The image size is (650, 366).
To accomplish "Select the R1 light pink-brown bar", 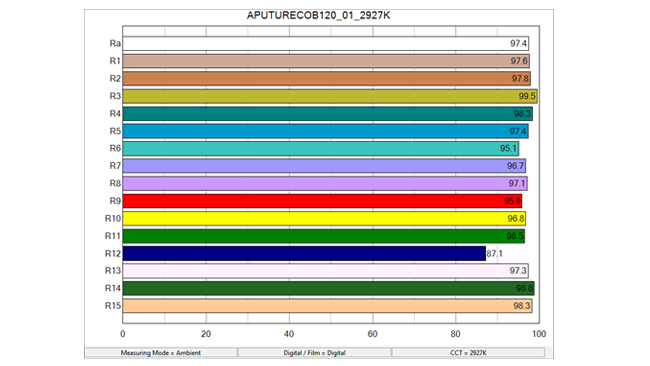I will point(326,61).
